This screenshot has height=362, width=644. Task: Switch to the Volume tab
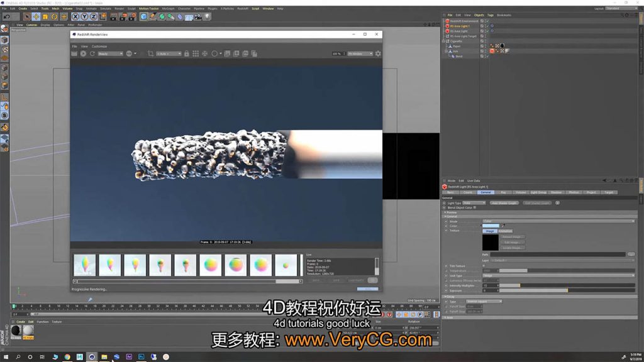(521, 192)
